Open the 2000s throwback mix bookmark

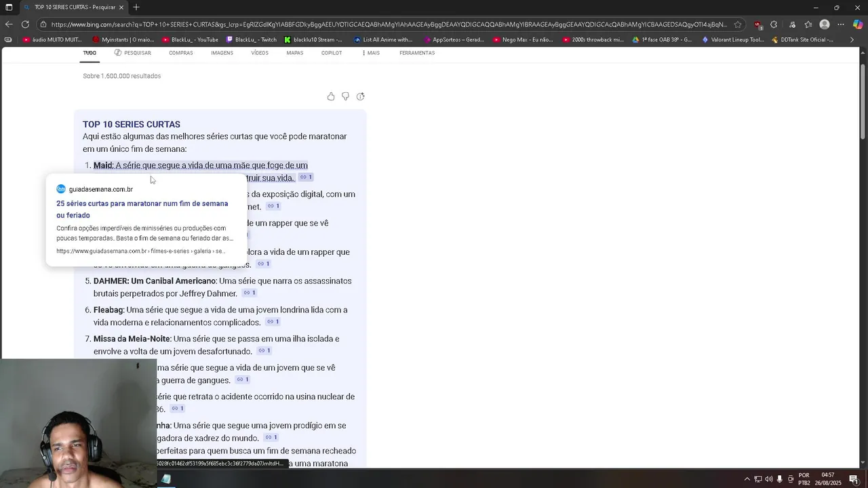coord(593,40)
